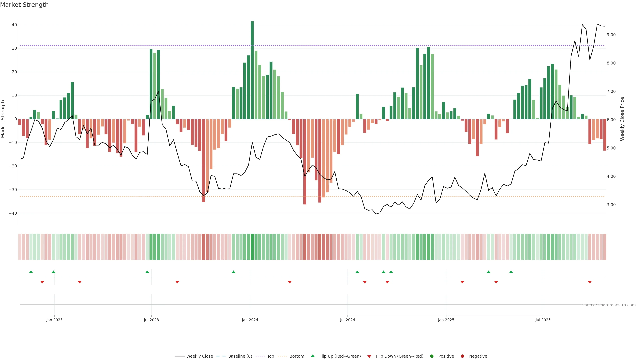This screenshot has width=644, height=362.
Task: Click the Weekly Close Price axis title
Action: (622, 119)
